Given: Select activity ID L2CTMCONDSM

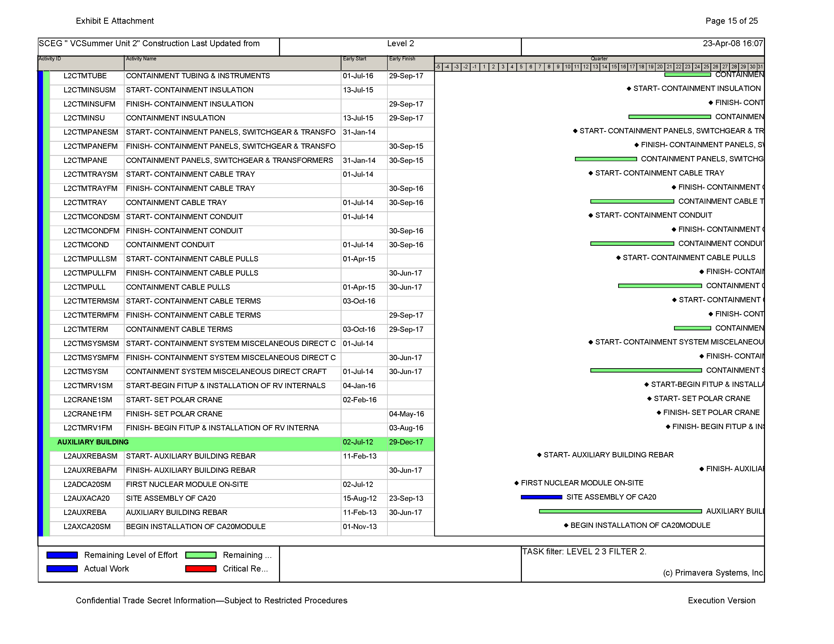Looking at the screenshot, I should coord(92,217).
